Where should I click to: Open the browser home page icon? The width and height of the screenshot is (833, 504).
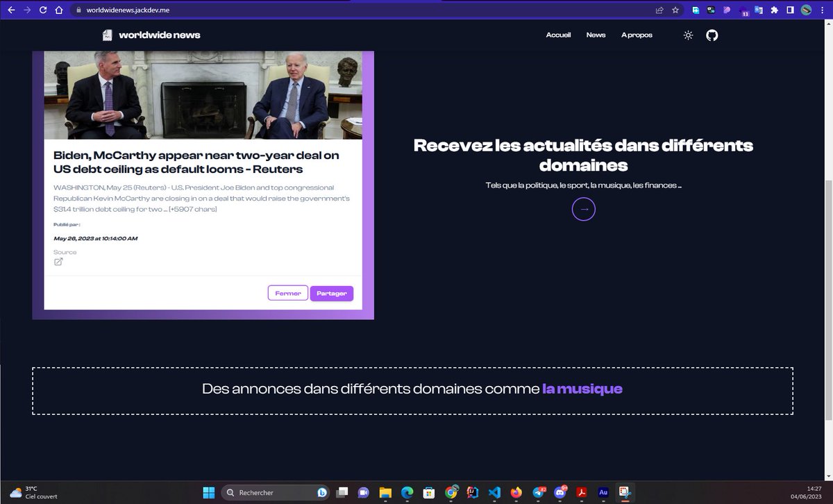coord(59,10)
